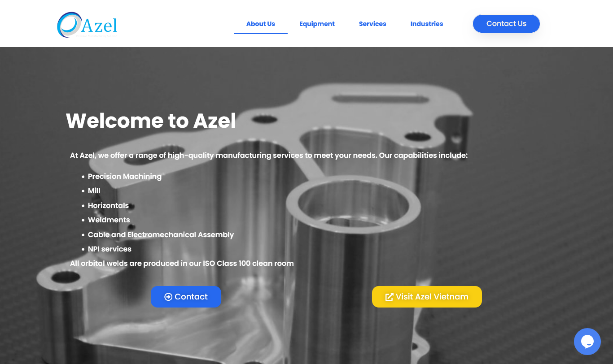Click the Azel wordmark text in header

click(100, 25)
